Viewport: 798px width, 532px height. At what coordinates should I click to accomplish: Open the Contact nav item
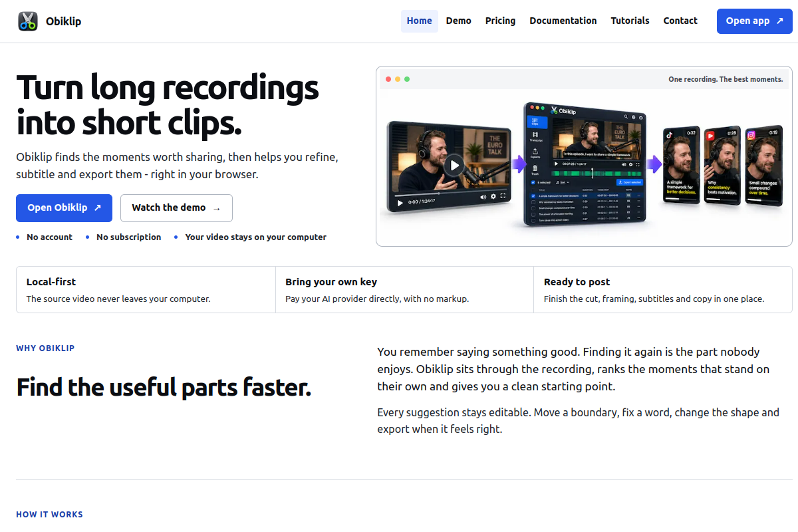(680, 21)
